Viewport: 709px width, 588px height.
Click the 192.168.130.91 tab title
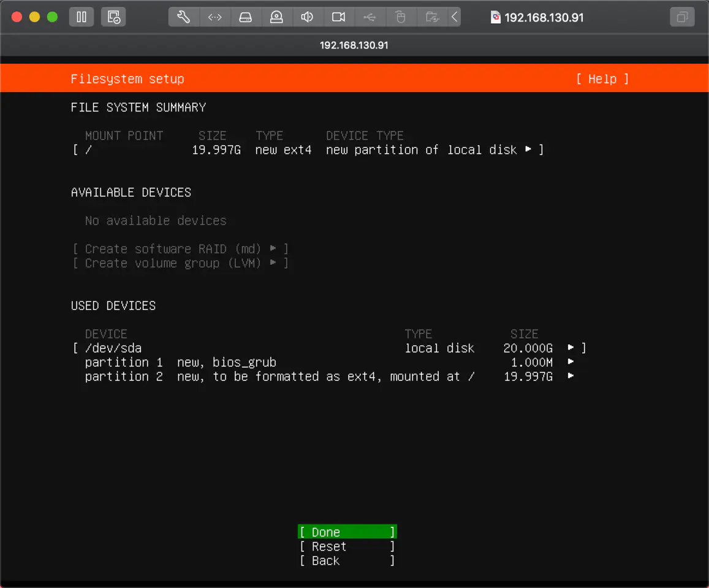(354, 45)
